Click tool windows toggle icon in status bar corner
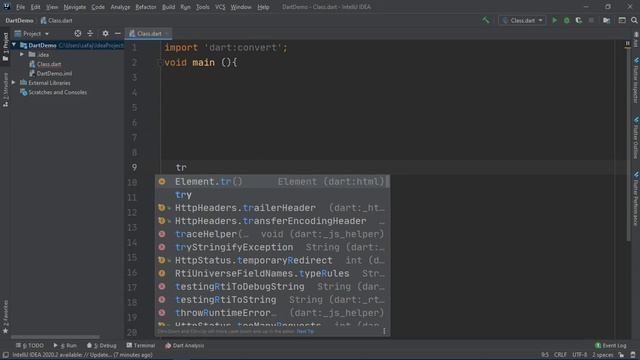Screen dimensions: 640x360 (6, 355)
